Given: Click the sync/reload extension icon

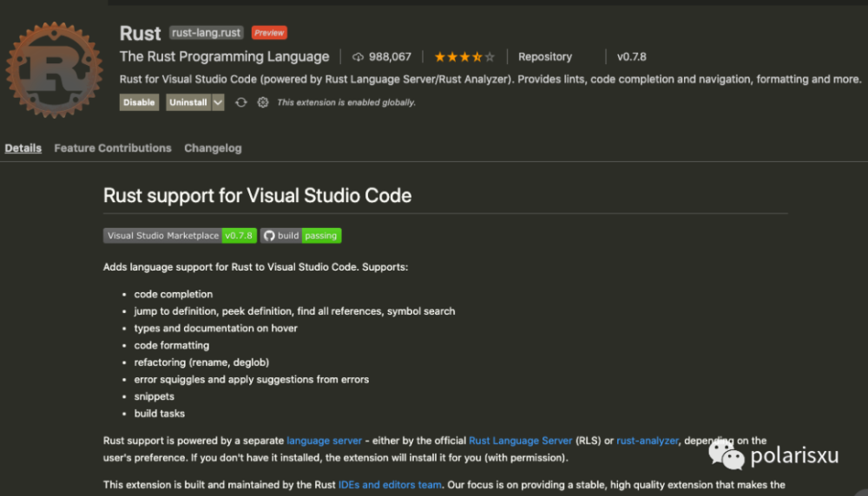Looking at the screenshot, I should tap(240, 102).
